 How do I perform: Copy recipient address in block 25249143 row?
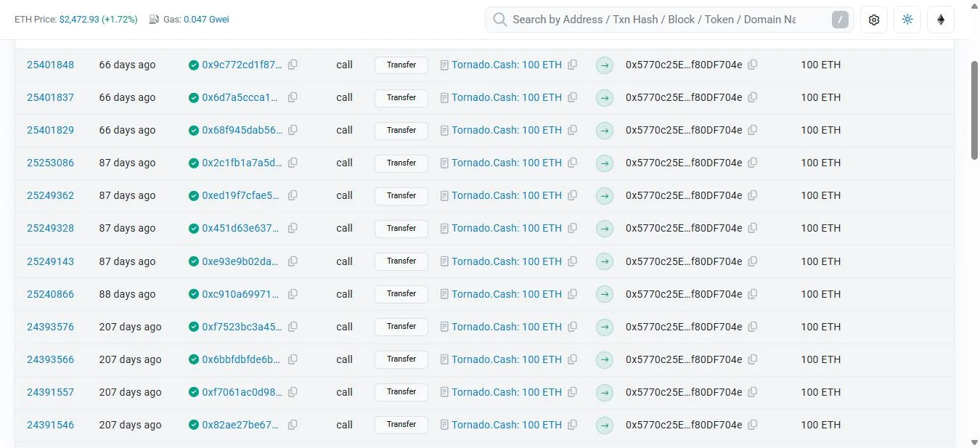[753, 261]
